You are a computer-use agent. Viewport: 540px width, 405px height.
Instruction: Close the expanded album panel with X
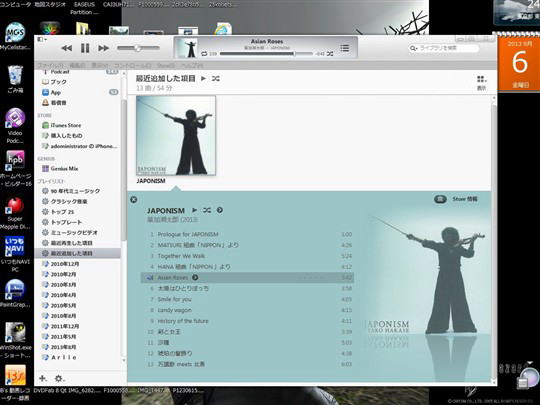click(134, 199)
